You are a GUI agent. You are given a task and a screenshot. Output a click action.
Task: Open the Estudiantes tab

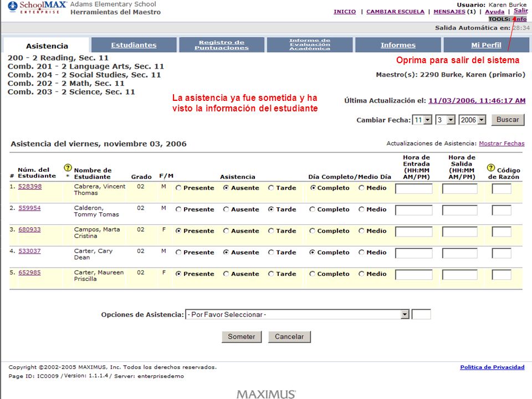pyautogui.click(x=134, y=45)
